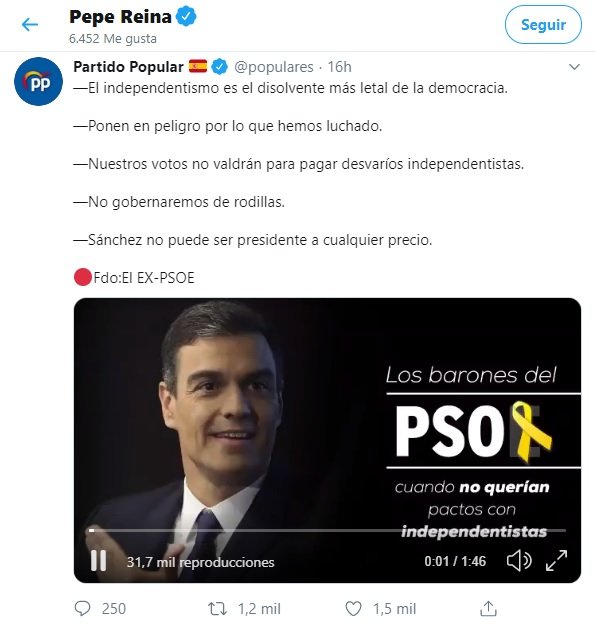Share the tweet with the upload icon
This screenshot has height=626, width=596.
click(x=488, y=608)
